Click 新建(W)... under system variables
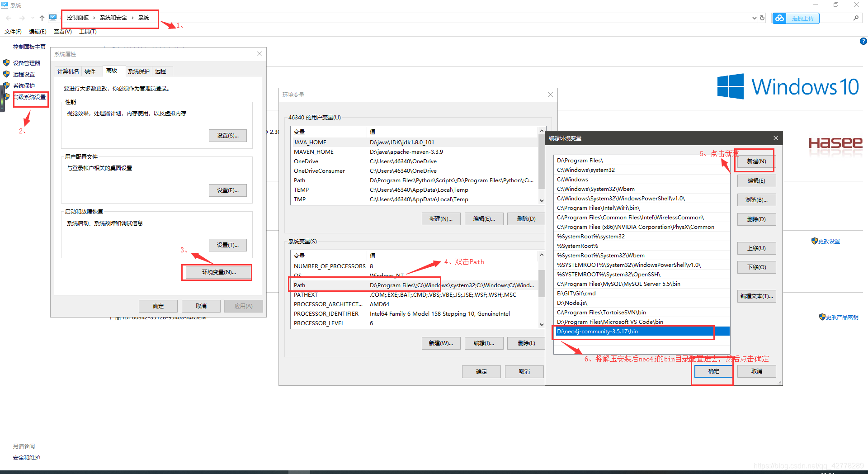868x474 pixels. [x=441, y=343]
